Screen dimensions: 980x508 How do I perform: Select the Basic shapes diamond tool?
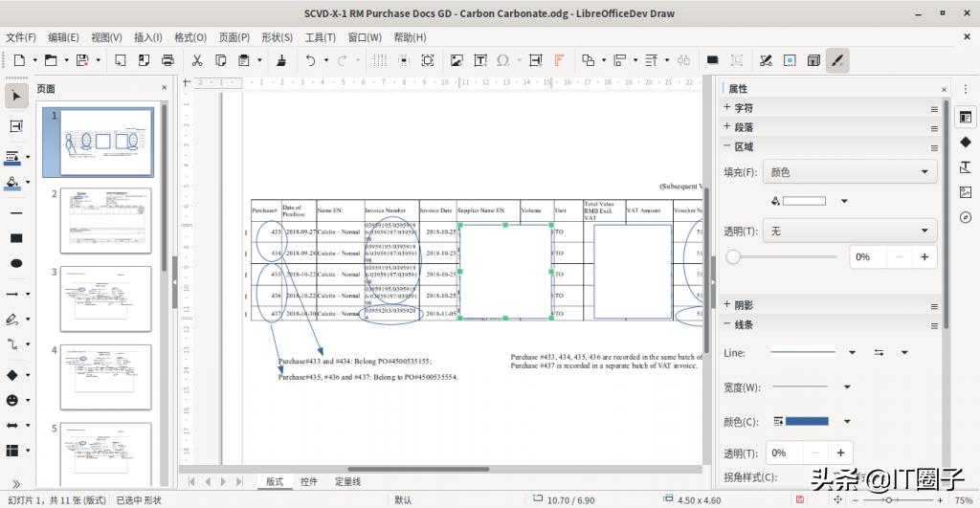click(12, 375)
